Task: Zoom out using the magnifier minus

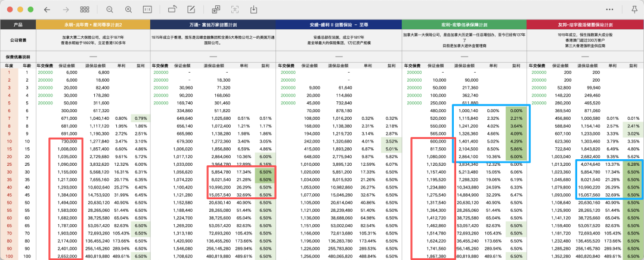Action: 110,10
